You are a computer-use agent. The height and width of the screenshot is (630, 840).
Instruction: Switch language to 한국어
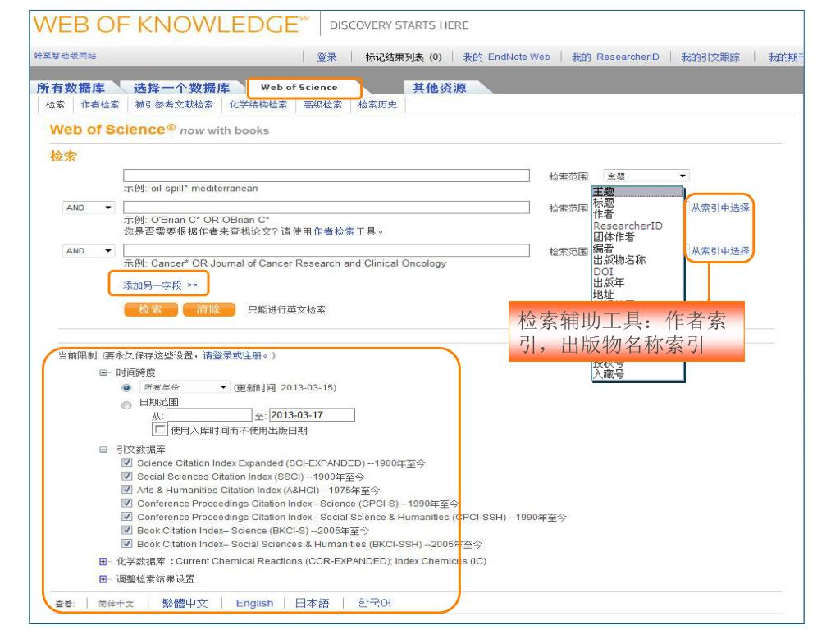[x=374, y=603]
